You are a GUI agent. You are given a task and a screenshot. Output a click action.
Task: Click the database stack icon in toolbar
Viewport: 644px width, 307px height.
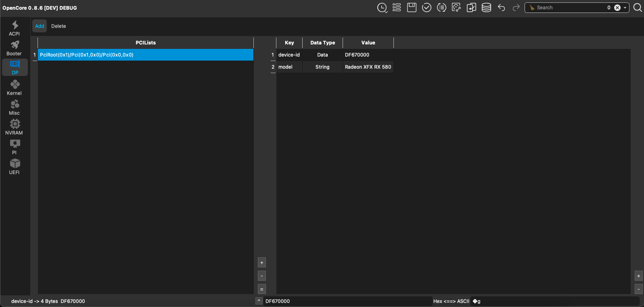coord(486,8)
